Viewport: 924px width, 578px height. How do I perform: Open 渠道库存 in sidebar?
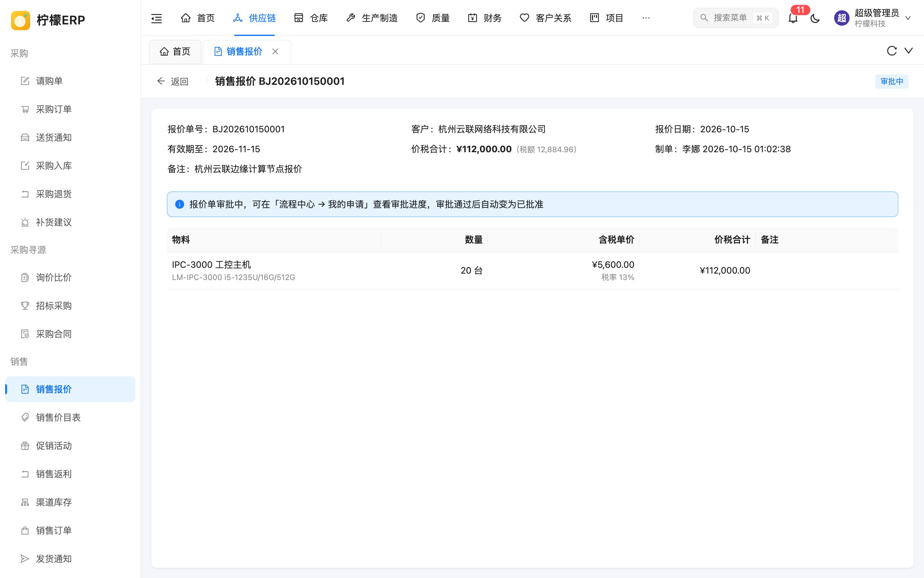(70, 502)
